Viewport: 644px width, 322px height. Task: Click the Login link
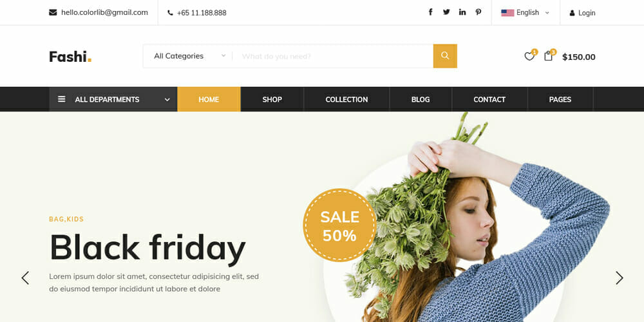tap(582, 13)
